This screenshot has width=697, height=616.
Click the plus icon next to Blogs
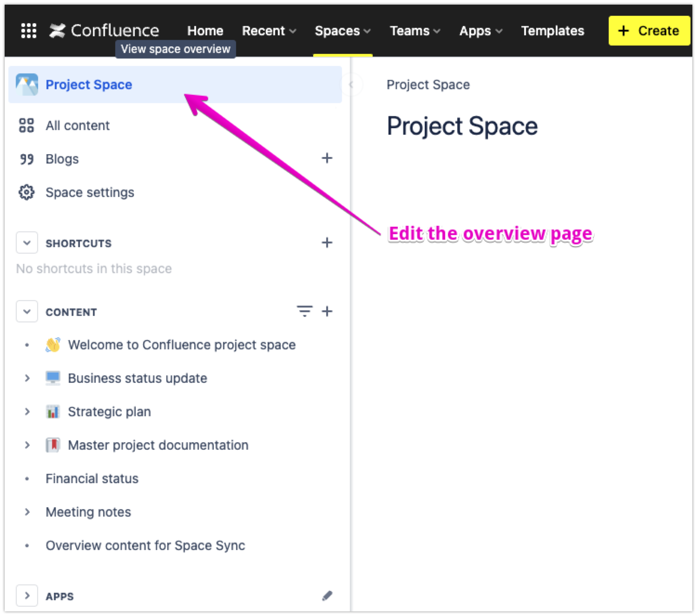pyautogui.click(x=327, y=158)
